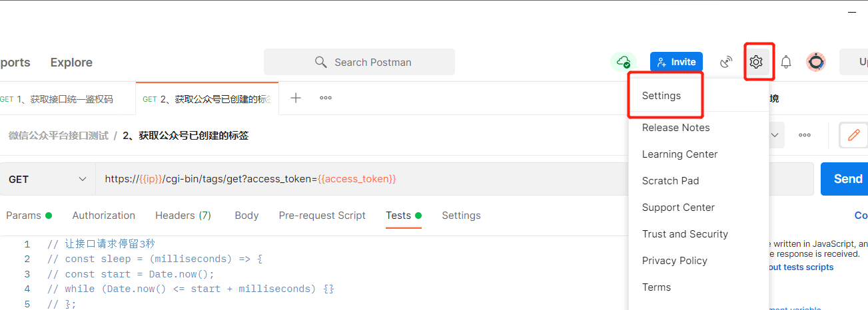Open the capture requests satellite icon
868x310 pixels.
(x=726, y=62)
